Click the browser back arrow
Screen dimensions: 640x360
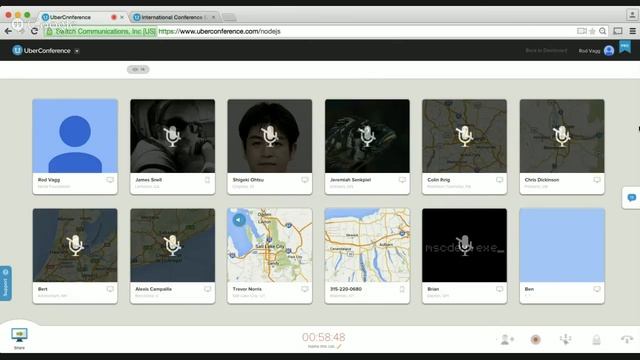tap(8, 31)
